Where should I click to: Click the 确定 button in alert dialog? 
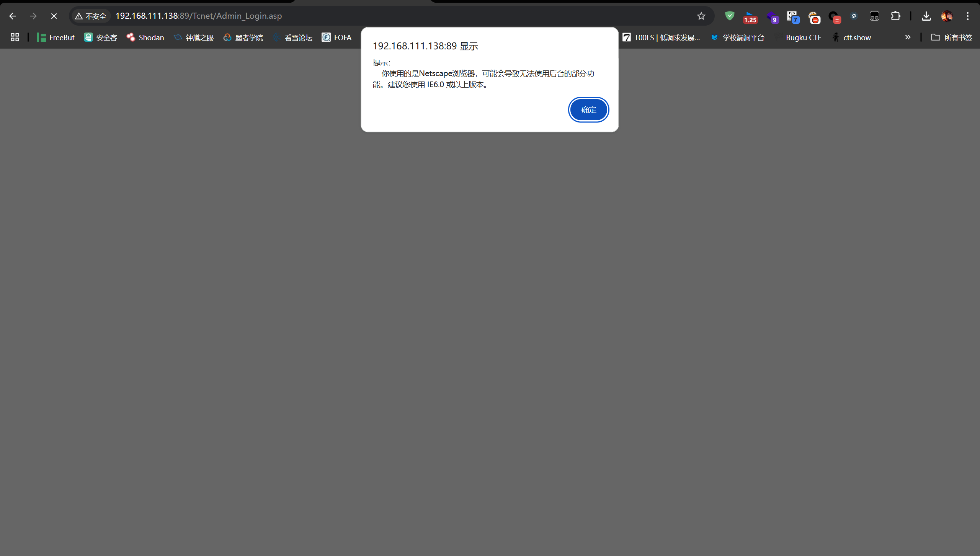[588, 110]
